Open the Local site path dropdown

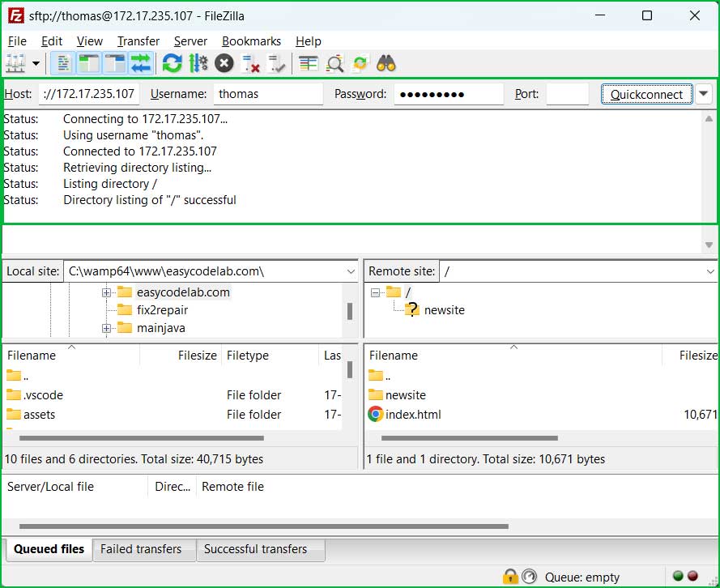(x=351, y=272)
